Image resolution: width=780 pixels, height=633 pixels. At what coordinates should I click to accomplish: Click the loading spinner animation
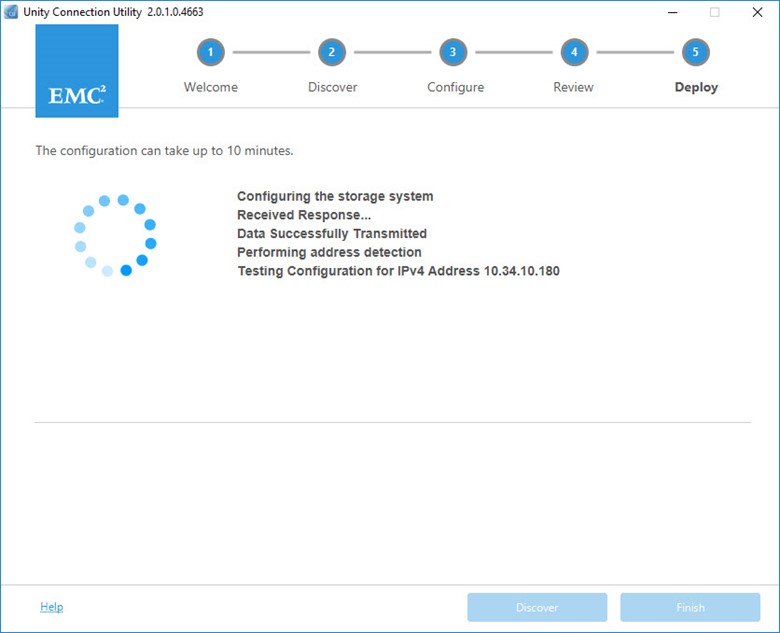point(115,235)
